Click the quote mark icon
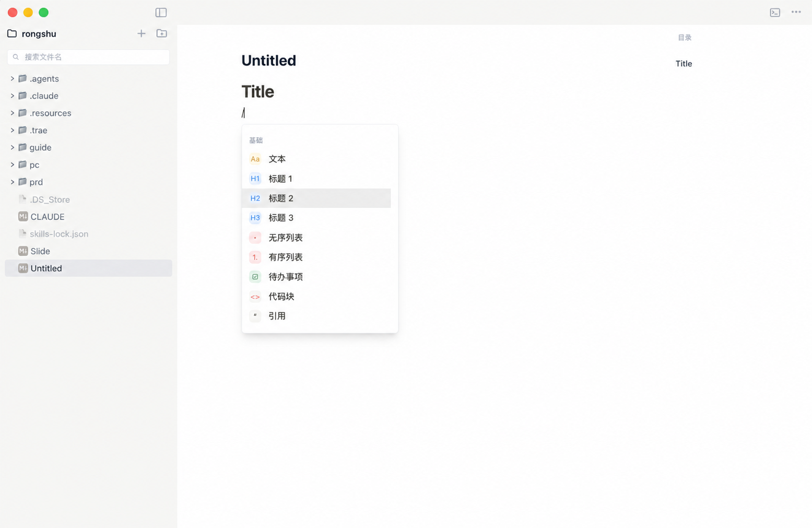 click(255, 316)
